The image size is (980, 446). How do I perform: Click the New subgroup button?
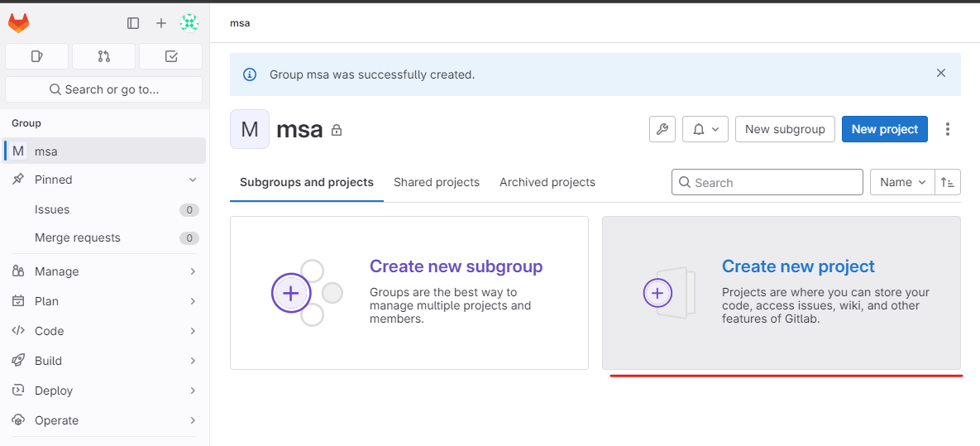[785, 129]
